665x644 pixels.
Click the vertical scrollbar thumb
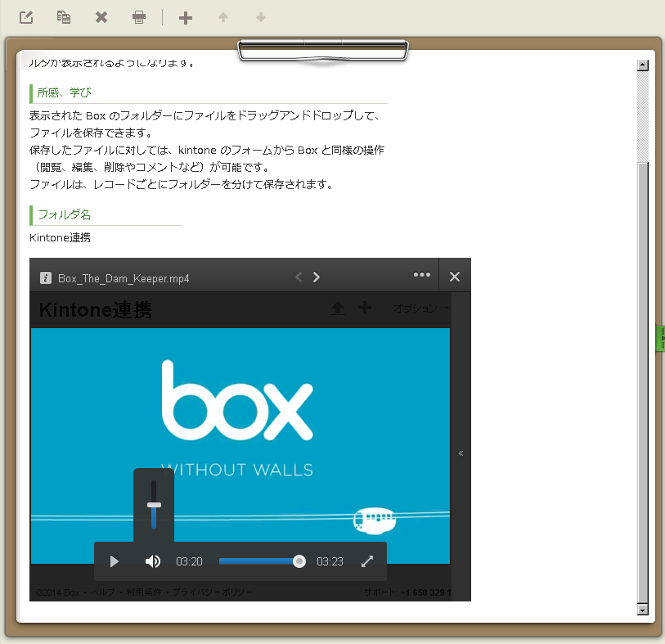click(643, 382)
